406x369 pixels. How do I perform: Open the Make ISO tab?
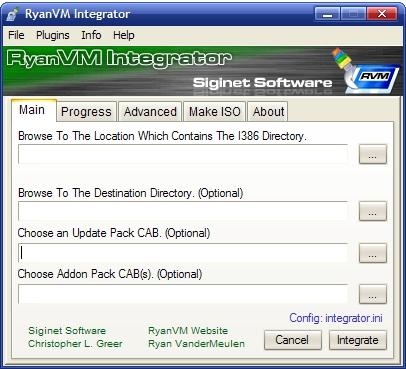click(215, 112)
